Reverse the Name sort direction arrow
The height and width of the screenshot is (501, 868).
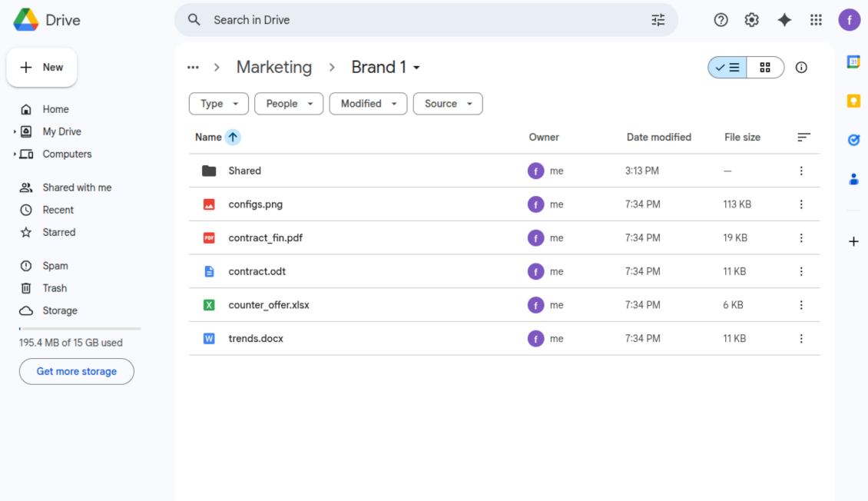coord(233,137)
